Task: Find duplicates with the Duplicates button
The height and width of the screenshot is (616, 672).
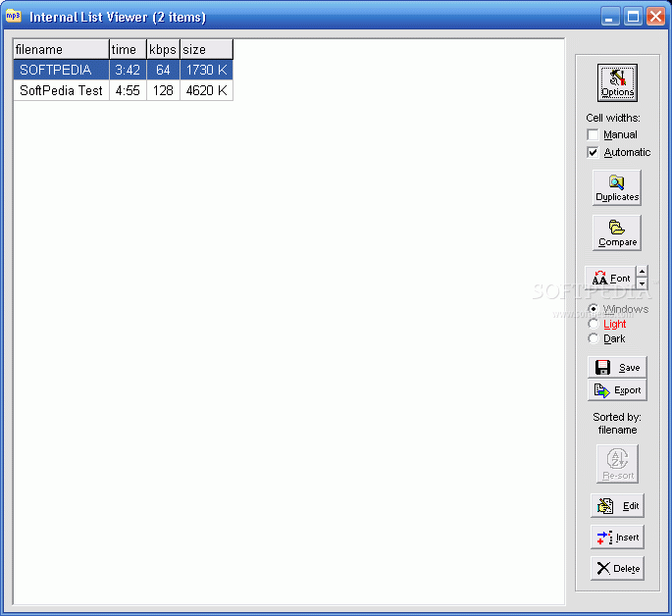Action: click(x=617, y=187)
